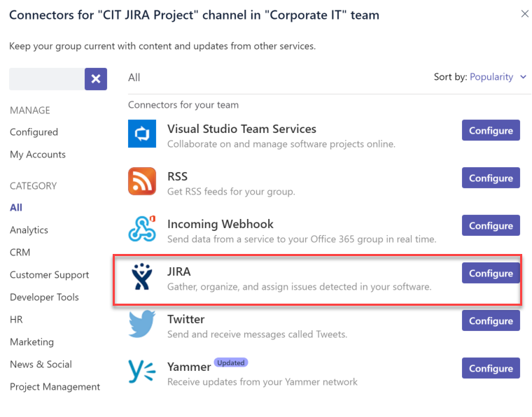Click 'Send and receive messages called Tweets' text
The width and height of the screenshot is (532, 417).
257,334
